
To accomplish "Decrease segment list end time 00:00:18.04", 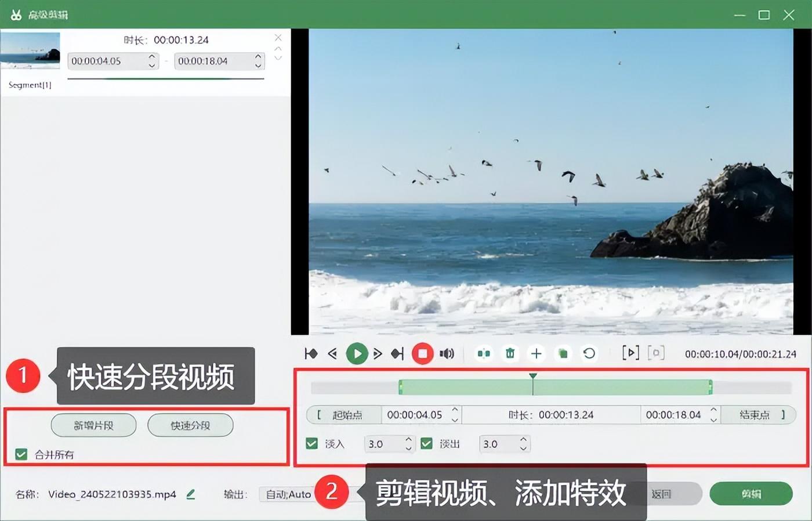I will pyautogui.click(x=258, y=65).
